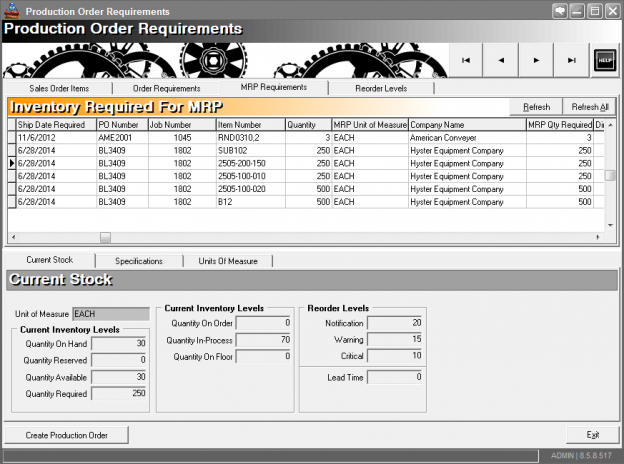Screen dimensions: 624x464
Task: Click item number 2505-100-020 cell
Action: coord(251,189)
